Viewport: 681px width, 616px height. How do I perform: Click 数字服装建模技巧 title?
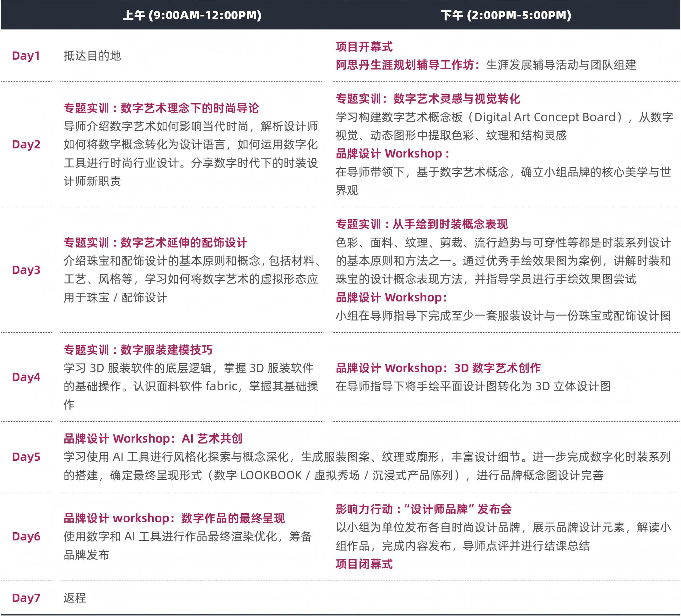coord(166,350)
